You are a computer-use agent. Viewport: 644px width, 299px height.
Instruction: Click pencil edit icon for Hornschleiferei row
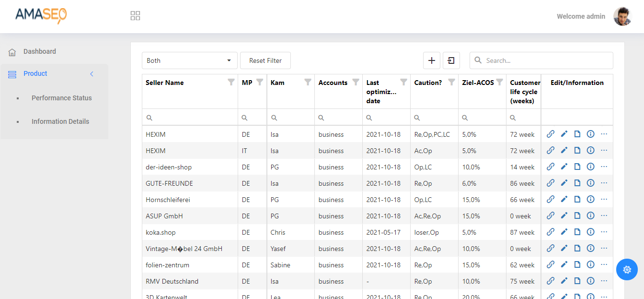[x=564, y=200]
